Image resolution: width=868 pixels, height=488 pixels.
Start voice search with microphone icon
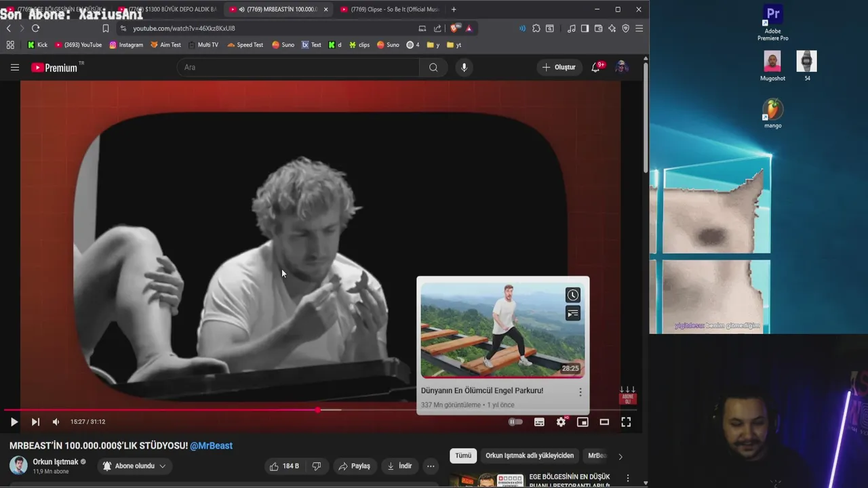pyautogui.click(x=464, y=67)
